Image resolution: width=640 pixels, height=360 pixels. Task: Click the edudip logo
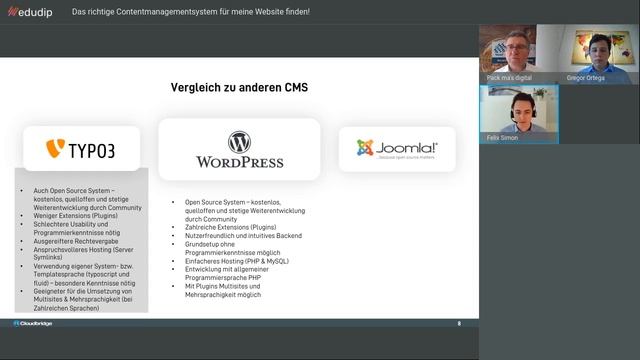click(30, 12)
